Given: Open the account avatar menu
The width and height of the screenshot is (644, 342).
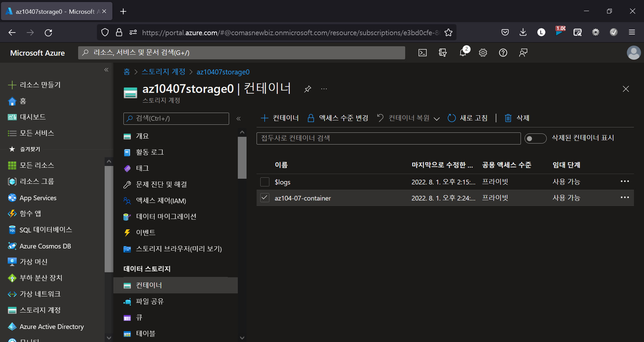Looking at the screenshot, I should pyautogui.click(x=634, y=53).
